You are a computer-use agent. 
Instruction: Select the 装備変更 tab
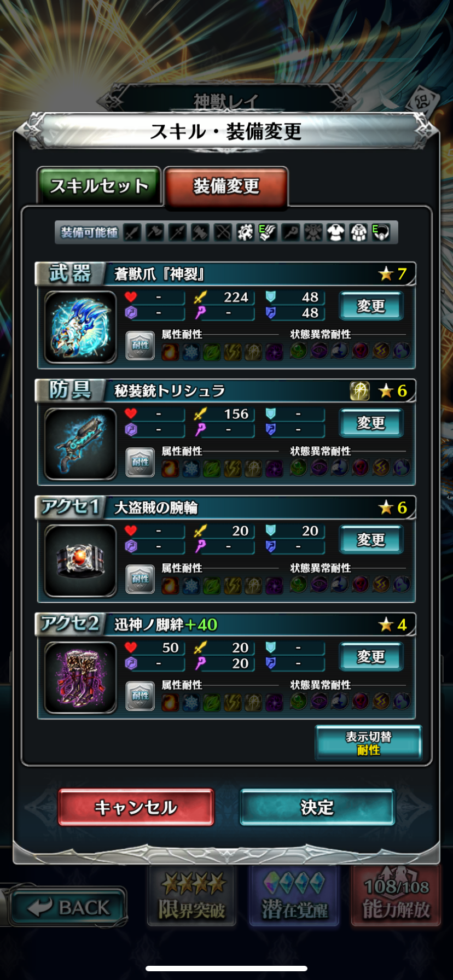click(x=226, y=186)
